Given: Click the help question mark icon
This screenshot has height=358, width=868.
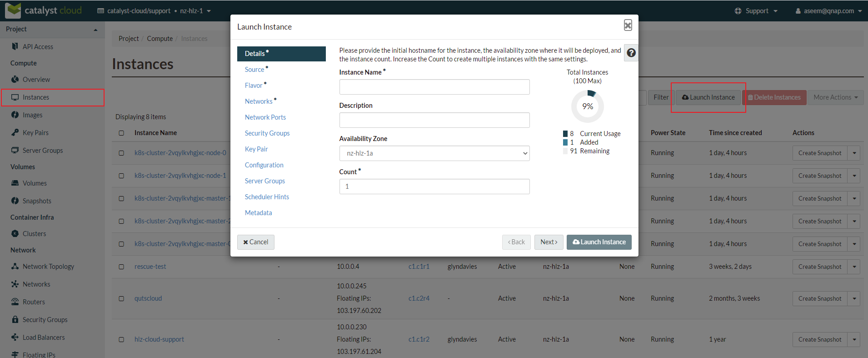Looking at the screenshot, I should click(631, 53).
